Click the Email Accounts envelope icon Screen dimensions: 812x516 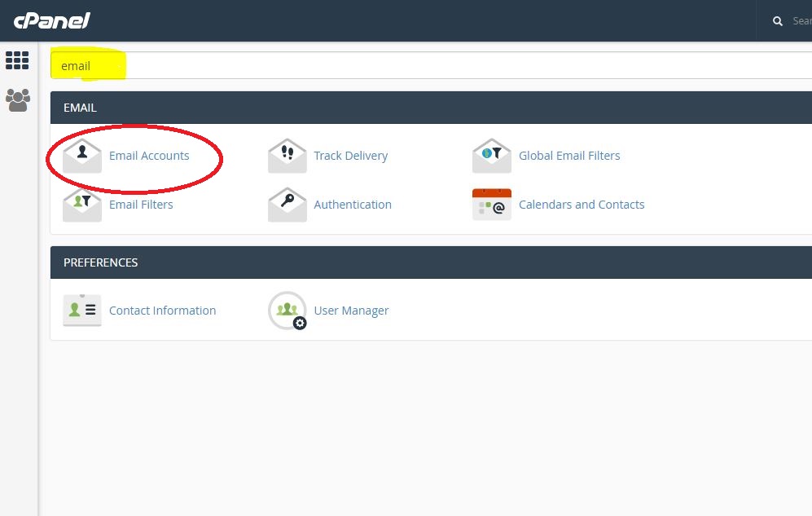coord(81,156)
